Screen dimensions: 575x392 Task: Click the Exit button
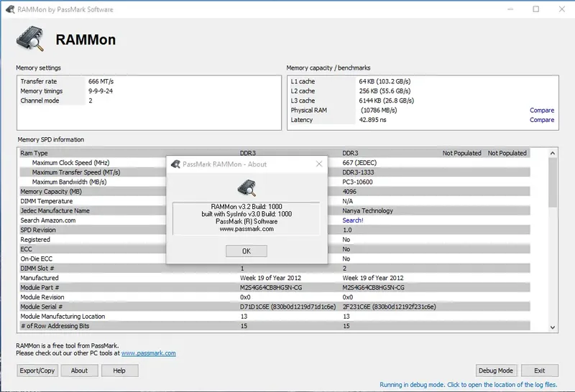[x=540, y=370]
